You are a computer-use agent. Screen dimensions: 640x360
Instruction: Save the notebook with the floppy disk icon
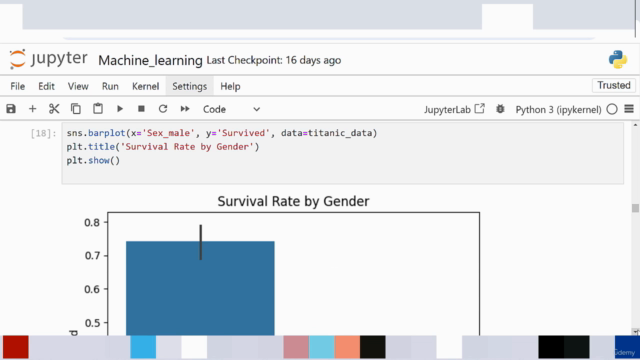[x=11, y=109]
